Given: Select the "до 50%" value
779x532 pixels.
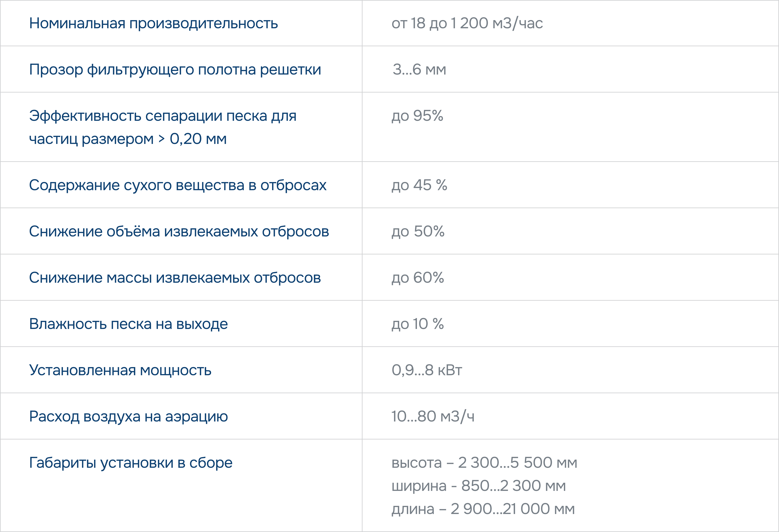Looking at the screenshot, I should 418,232.
